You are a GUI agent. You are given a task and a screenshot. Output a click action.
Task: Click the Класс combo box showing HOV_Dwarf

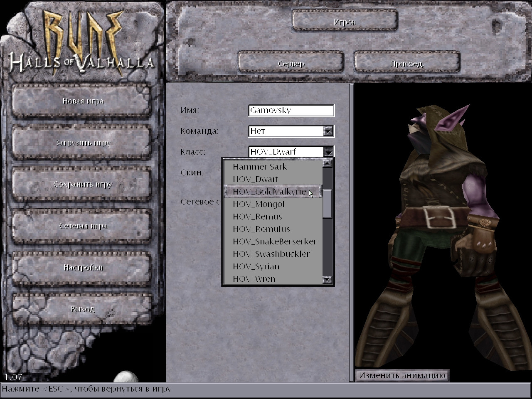point(291,152)
